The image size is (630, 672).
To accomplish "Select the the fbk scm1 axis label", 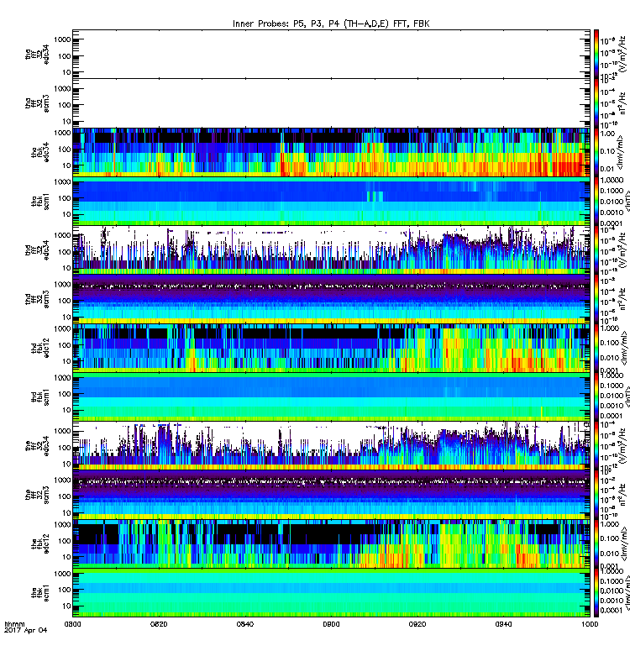I will (x=39, y=593).
